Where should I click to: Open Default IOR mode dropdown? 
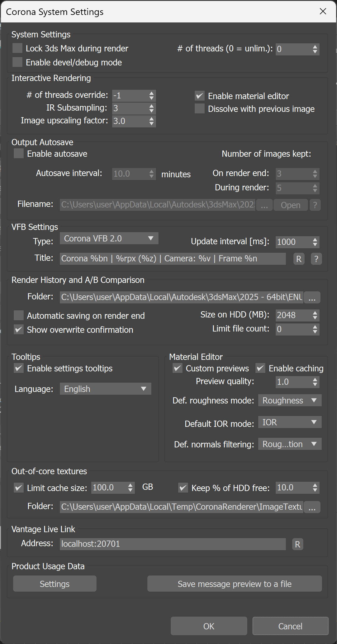pos(290,422)
